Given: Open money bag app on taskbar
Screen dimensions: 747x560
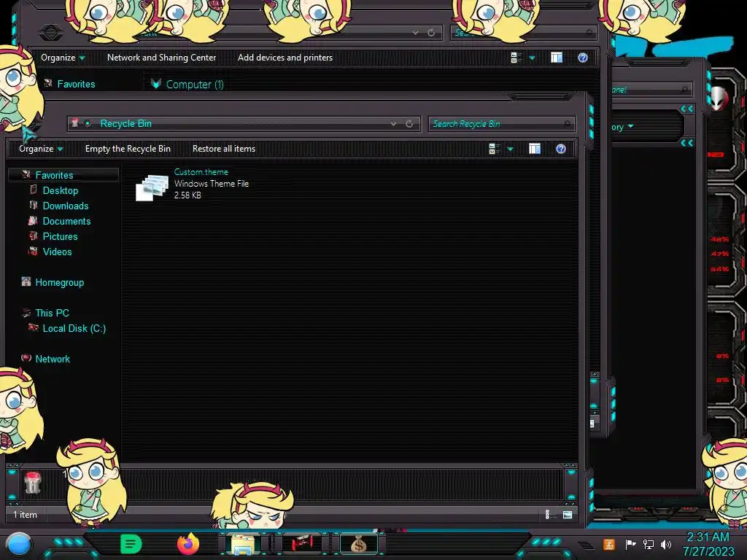Looking at the screenshot, I should tap(359, 544).
